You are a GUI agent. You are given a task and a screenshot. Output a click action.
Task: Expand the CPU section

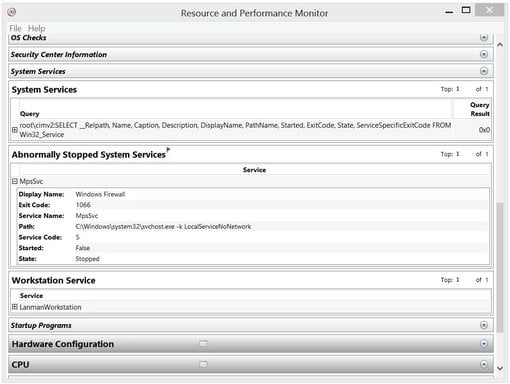pyautogui.click(x=484, y=364)
